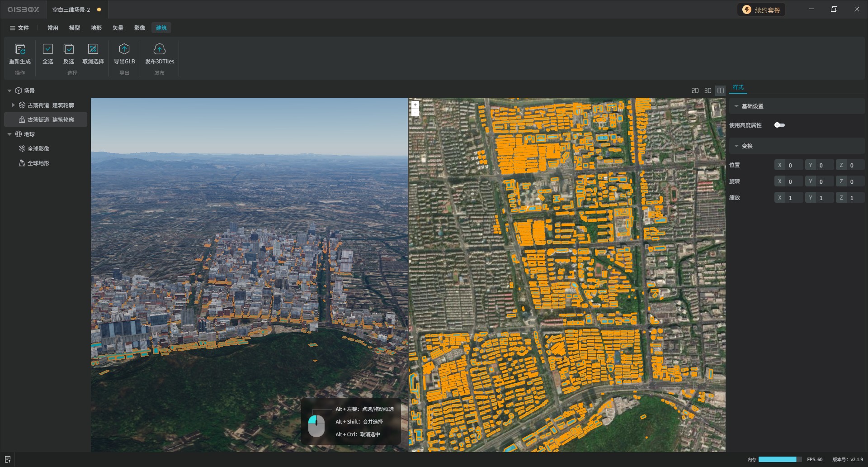
Task: Click the Export GLB (导出GLB) icon
Action: [124, 49]
